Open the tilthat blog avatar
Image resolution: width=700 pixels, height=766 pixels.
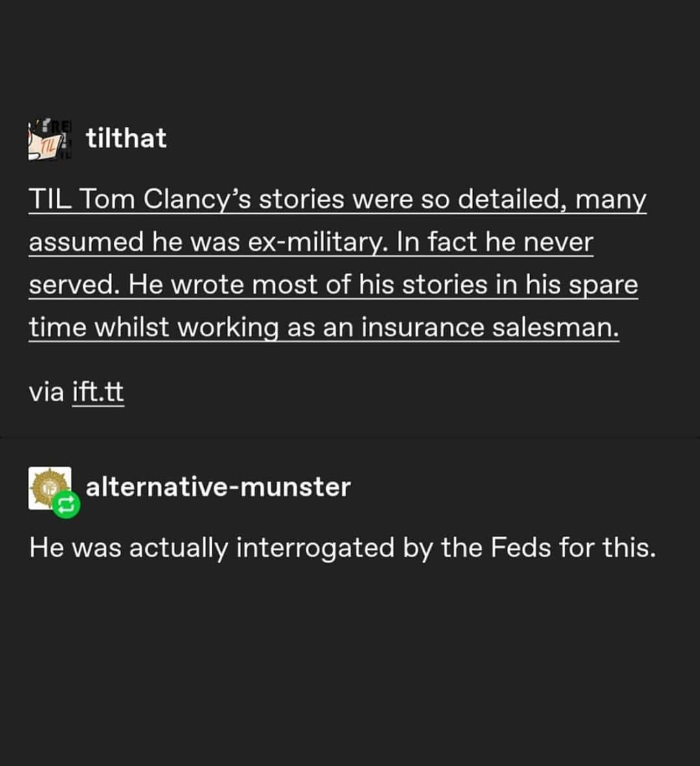point(50,139)
